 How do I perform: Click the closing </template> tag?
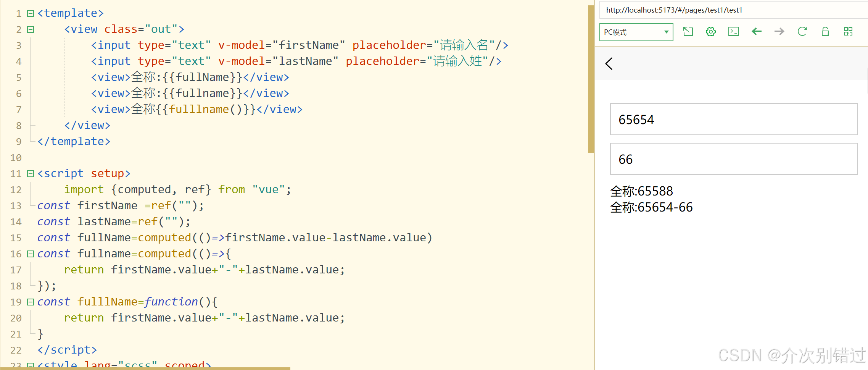(x=74, y=141)
